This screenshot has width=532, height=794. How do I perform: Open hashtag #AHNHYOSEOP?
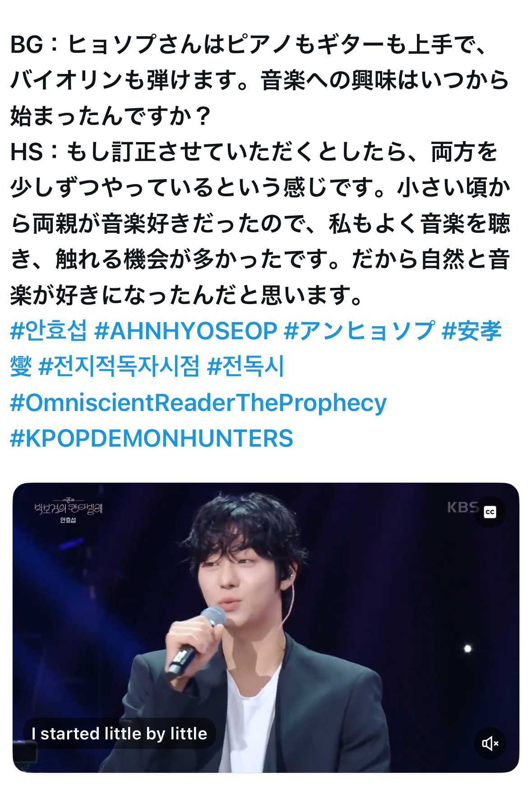pyautogui.click(x=185, y=331)
